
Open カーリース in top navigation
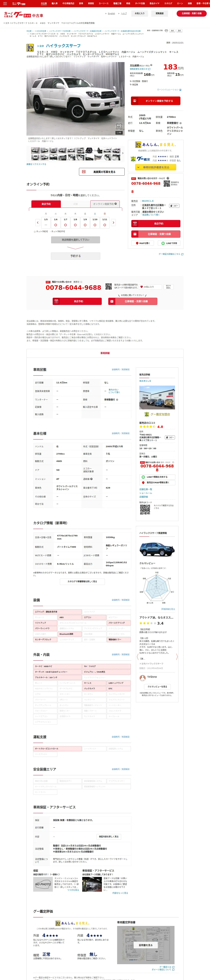[104, 3]
